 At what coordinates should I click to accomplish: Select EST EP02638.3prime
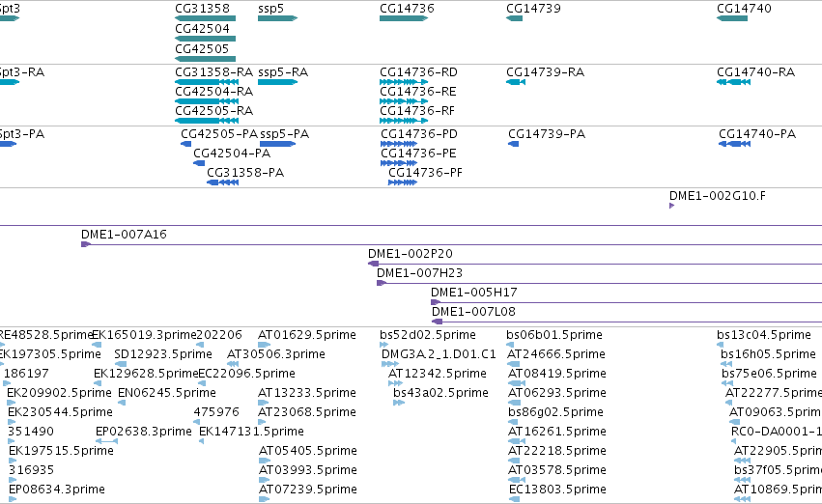click(144, 433)
